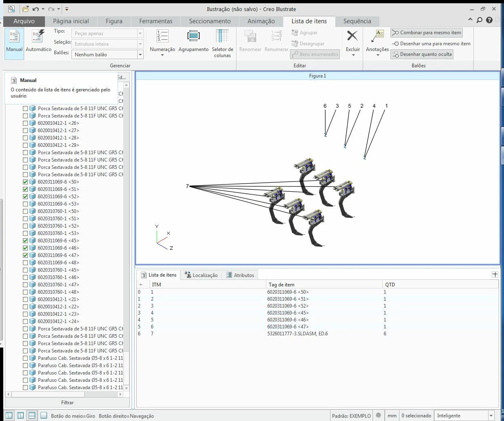Select Manual item list mode
Viewport: 504px width, 421px height.
click(14, 43)
